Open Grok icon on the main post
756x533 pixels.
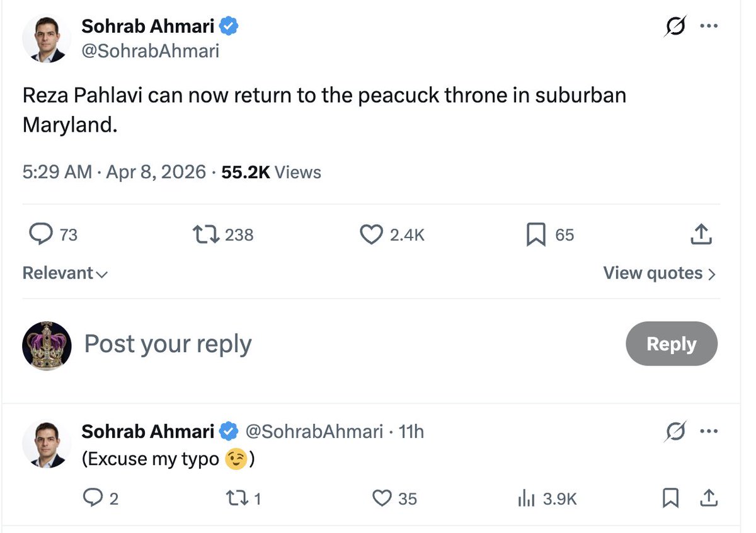(676, 27)
